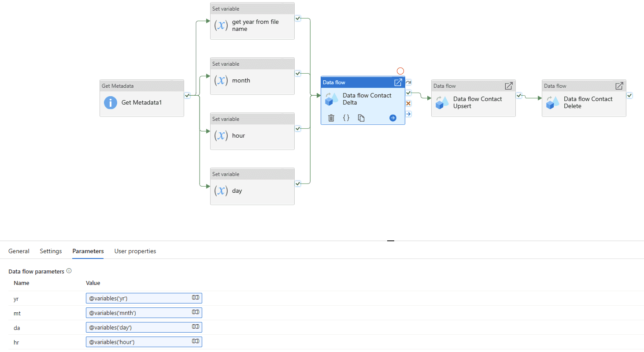Open Data flow Contact Delta in editor

point(398,82)
